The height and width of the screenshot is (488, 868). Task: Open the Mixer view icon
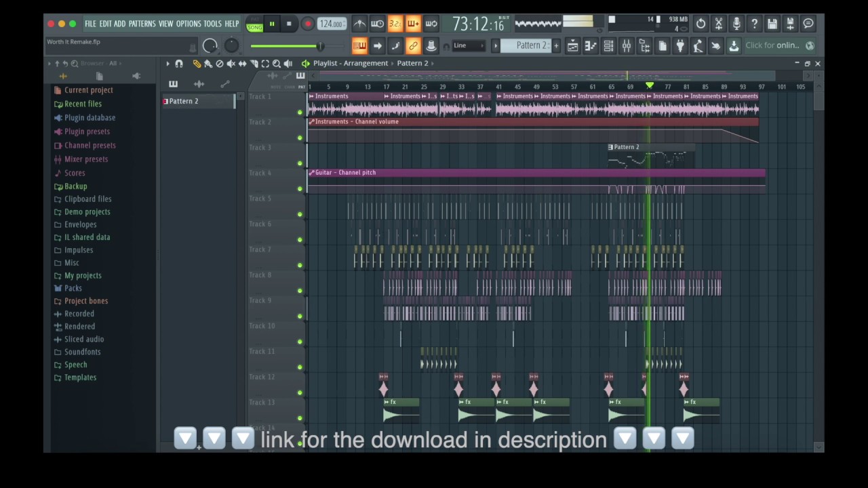point(626,45)
